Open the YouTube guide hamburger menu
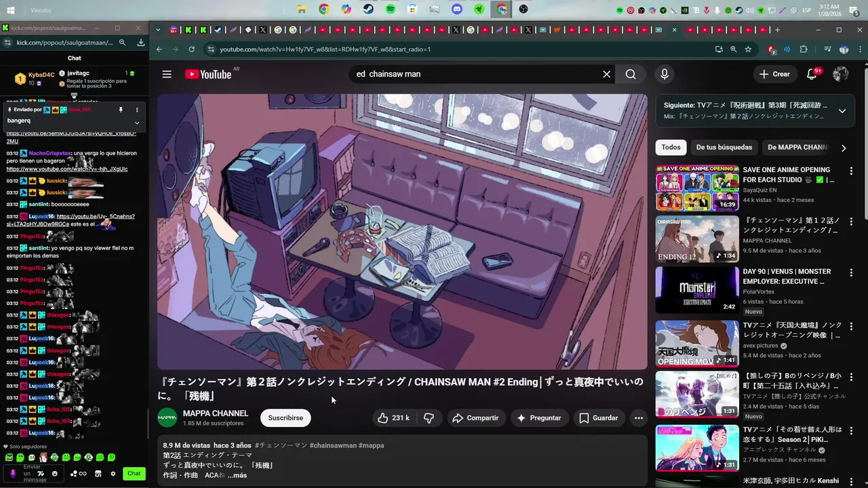The height and width of the screenshot is (488, 868). coord(167,74)
